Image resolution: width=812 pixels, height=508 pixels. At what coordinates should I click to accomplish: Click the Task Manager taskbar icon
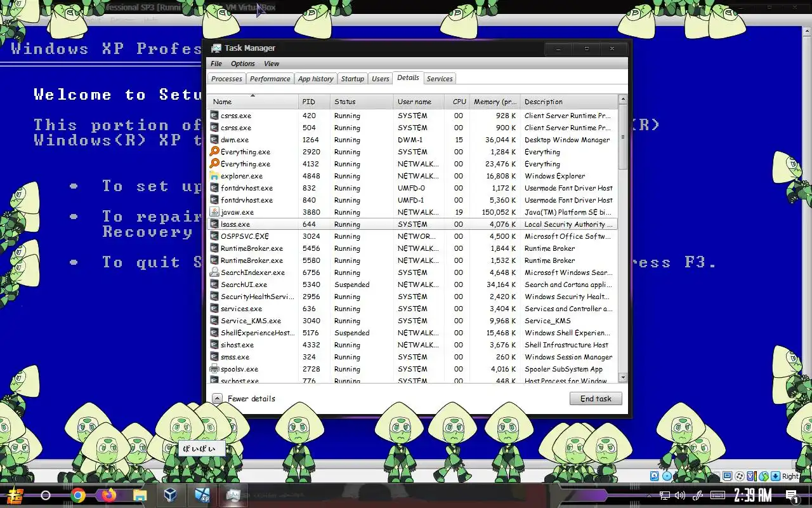(x=233, y=495)
